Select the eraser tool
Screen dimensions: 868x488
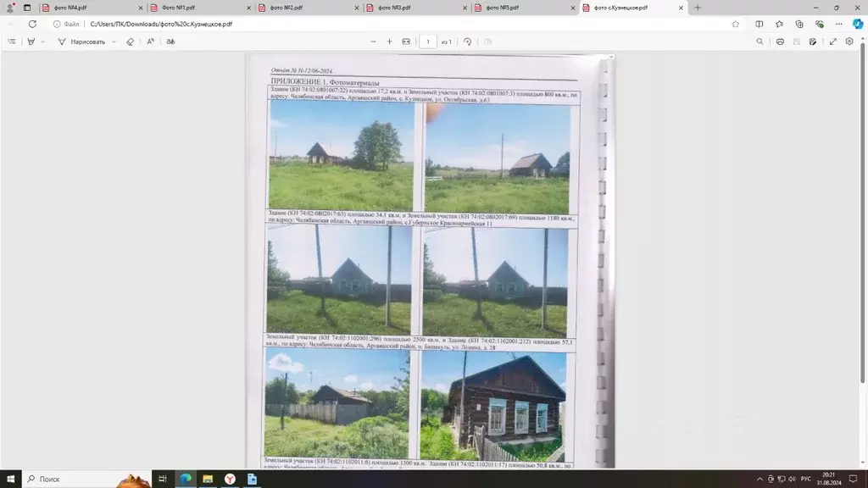(130, 42)
